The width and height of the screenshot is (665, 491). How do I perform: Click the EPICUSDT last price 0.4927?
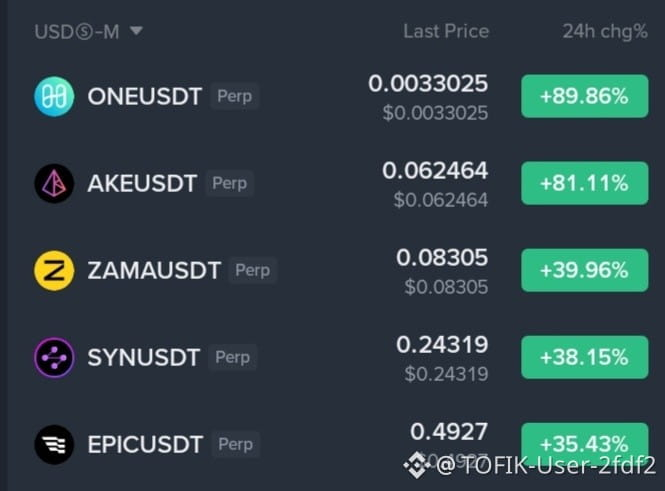pos(449,432)
